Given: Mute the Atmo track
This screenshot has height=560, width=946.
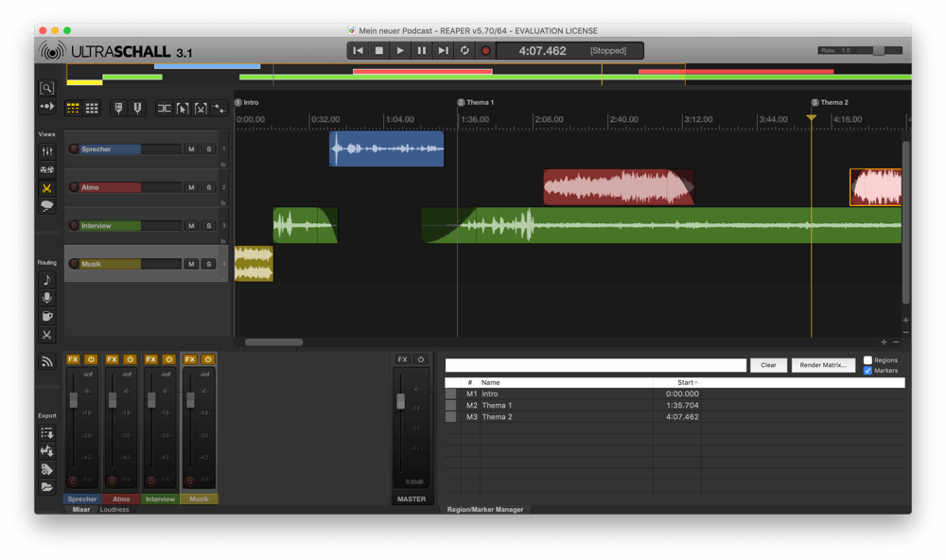Looking at the screenshot, I should pos(191,187).
